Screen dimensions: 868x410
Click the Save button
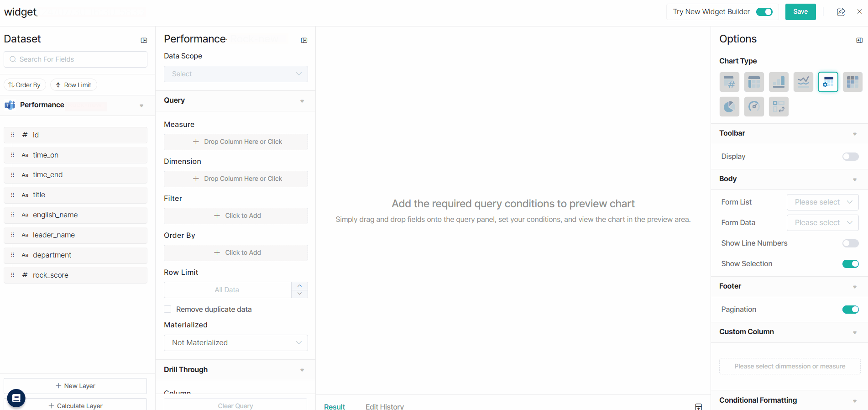[800, 12]
